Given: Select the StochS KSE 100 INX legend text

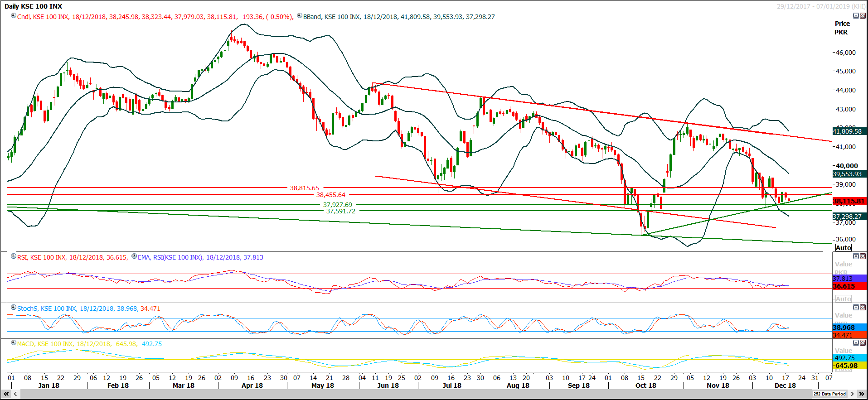Looking at the screenshot, I should pos(89,308).
